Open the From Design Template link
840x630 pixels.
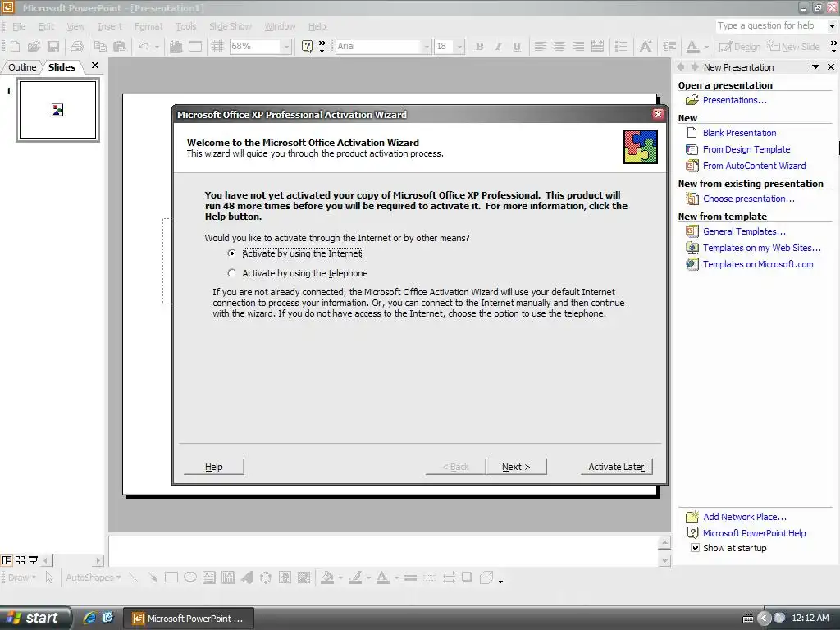coord(746,149)
